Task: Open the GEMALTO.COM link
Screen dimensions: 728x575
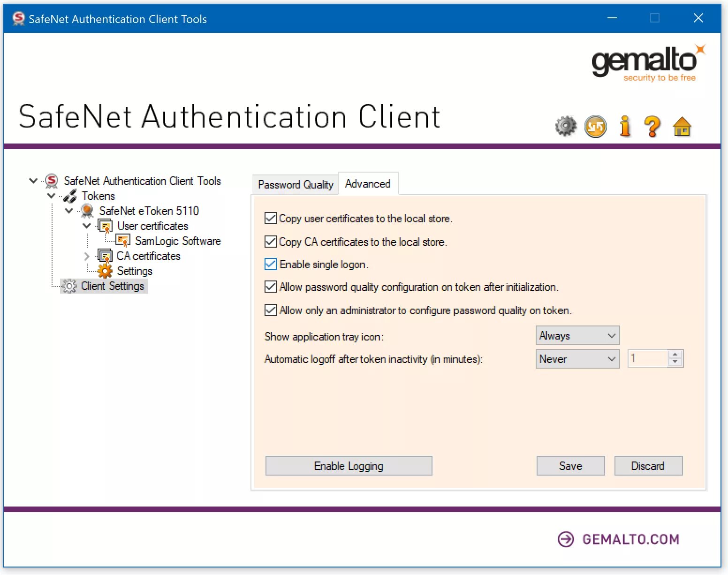Action: (631, 539)
